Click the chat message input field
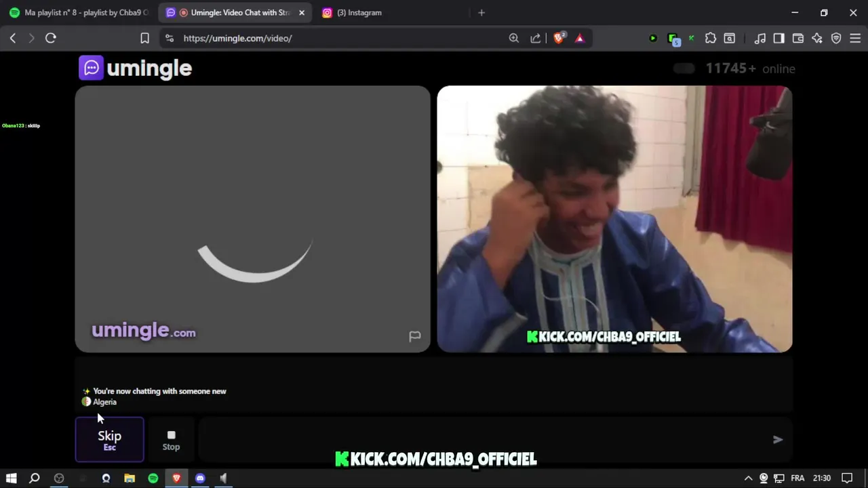Viewport: 868px width, 488px height. coord(481,440)
